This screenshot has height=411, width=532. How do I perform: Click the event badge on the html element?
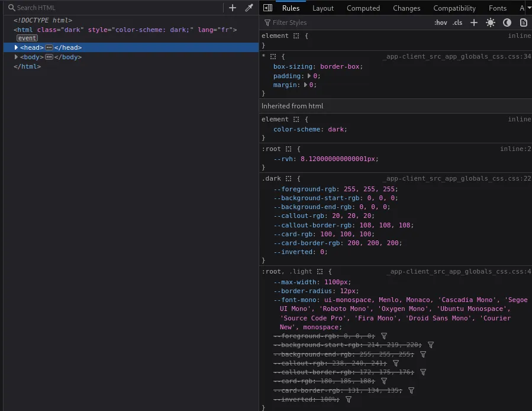click(x=27, y=37)
